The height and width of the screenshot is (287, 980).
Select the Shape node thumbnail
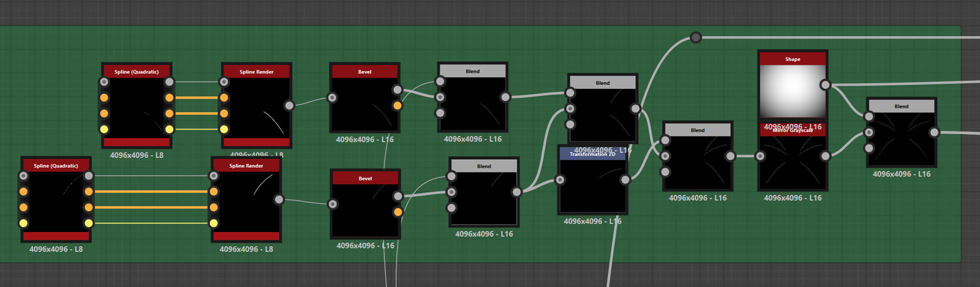pyautogui.click(x=793, y=91)
